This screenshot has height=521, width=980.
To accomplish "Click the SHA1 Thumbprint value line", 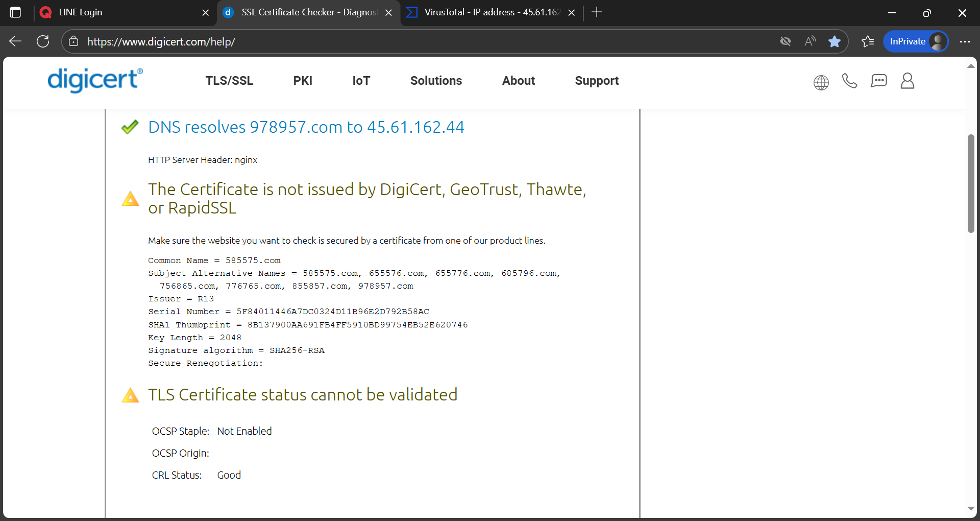I will point(308,325).
